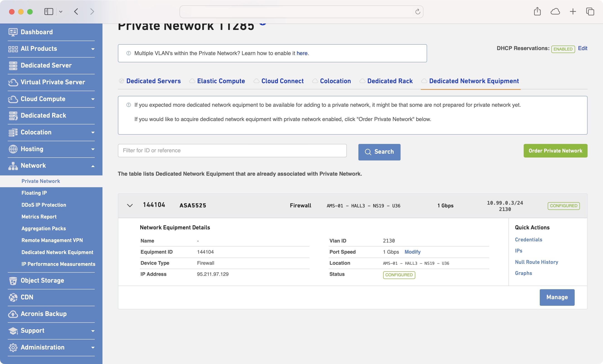The image size is (603, 364).
Task: Click the Administration gear icon
Action: click(x=13, y=347)
